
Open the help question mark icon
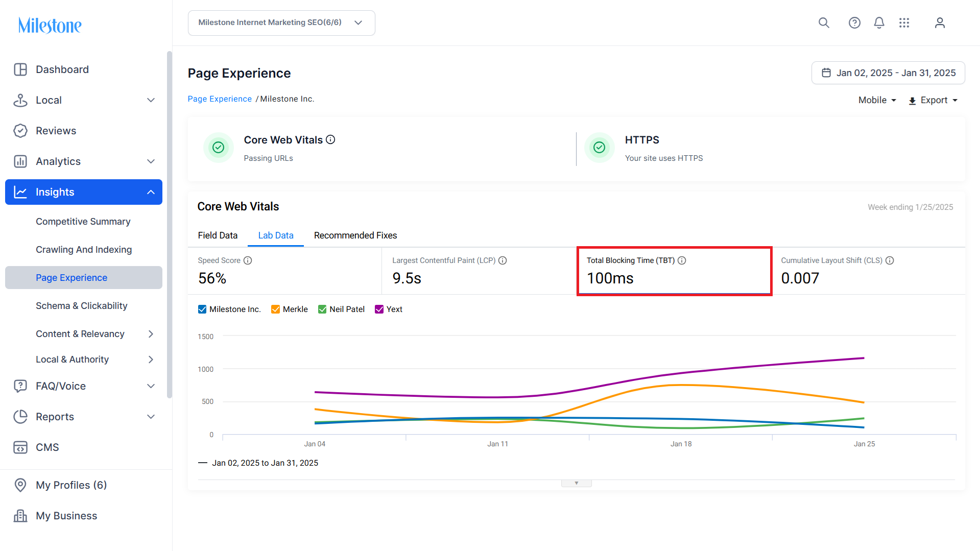point(854,23)
